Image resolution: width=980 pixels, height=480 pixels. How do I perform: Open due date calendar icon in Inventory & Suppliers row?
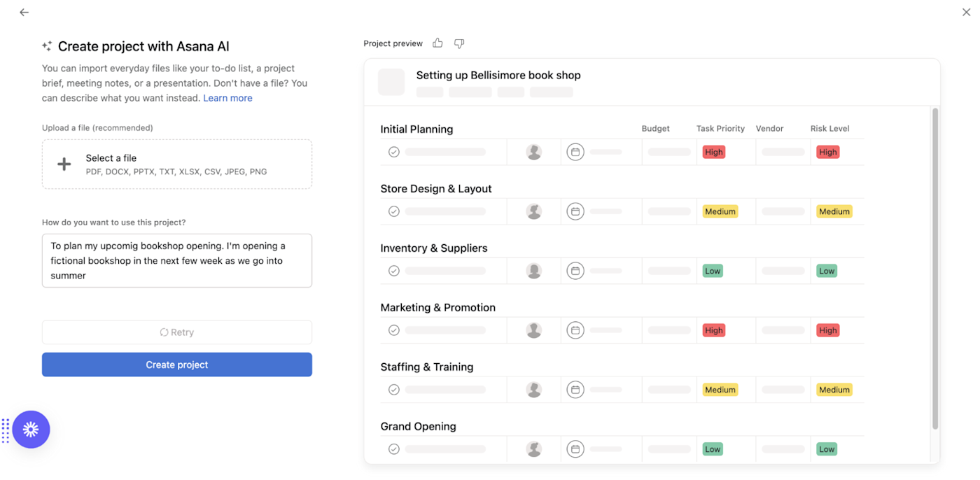pyautogui.click(x=575, y=271)
